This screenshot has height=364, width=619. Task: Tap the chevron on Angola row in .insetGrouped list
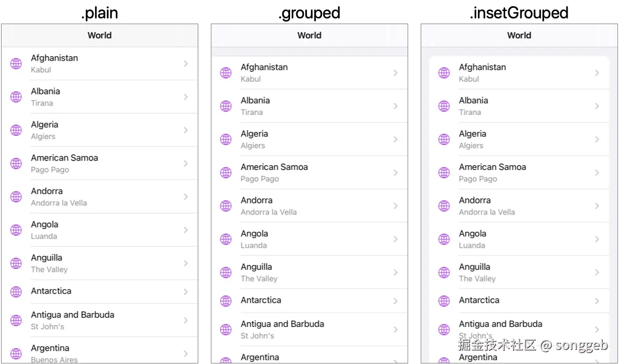(x=597, y=239)
